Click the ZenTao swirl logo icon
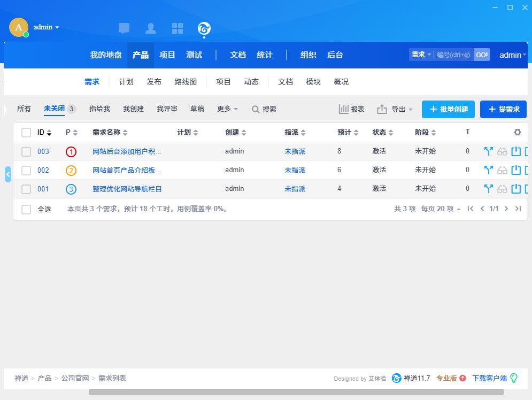Viewport: 532px width, 400px height. click(x=204, y=28)
